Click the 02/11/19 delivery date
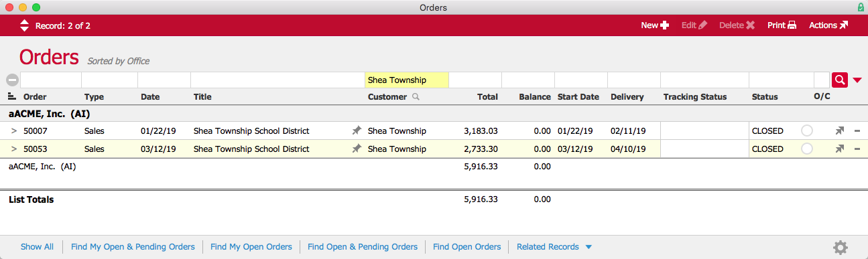This screenshot has height=259, width=868. click(x=628, y=131)
